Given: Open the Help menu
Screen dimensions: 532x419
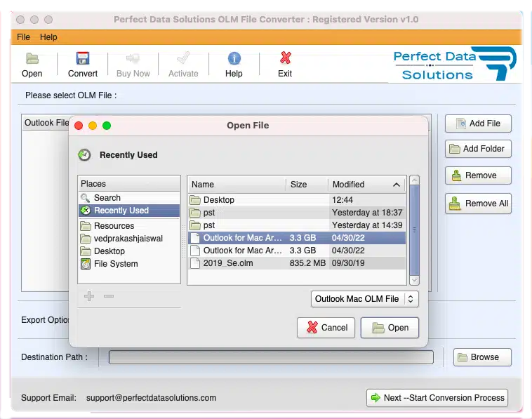Looking at the screenshot, I should coord(48,37).
